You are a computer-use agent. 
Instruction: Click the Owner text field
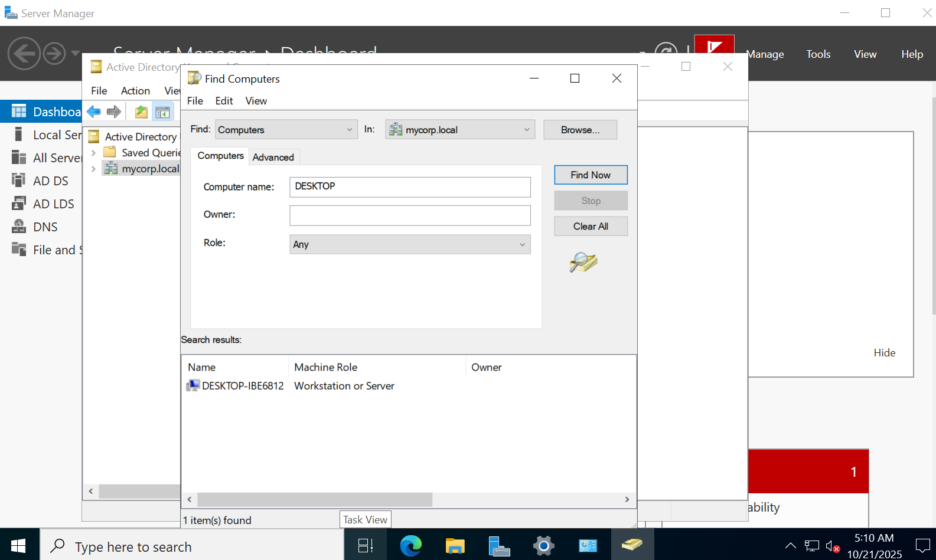click(x=410, y=215)
